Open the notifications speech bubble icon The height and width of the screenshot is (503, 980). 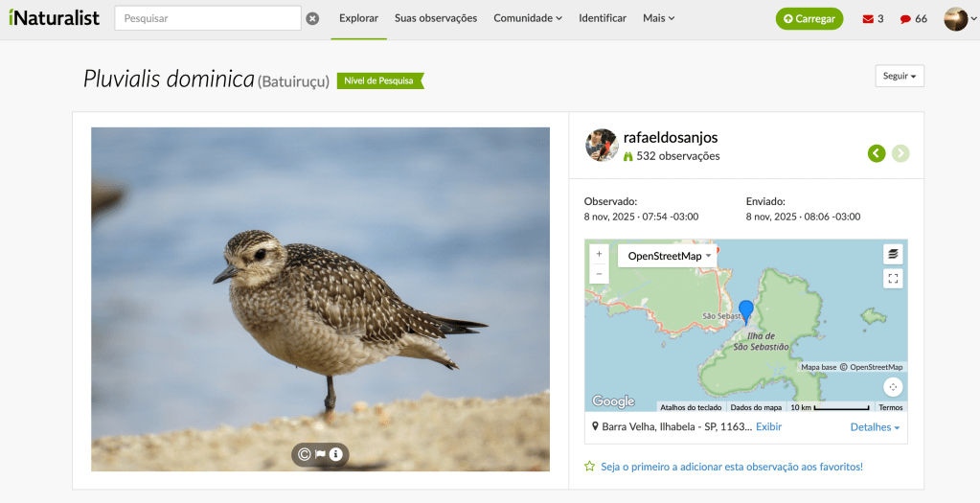[904, 18]
